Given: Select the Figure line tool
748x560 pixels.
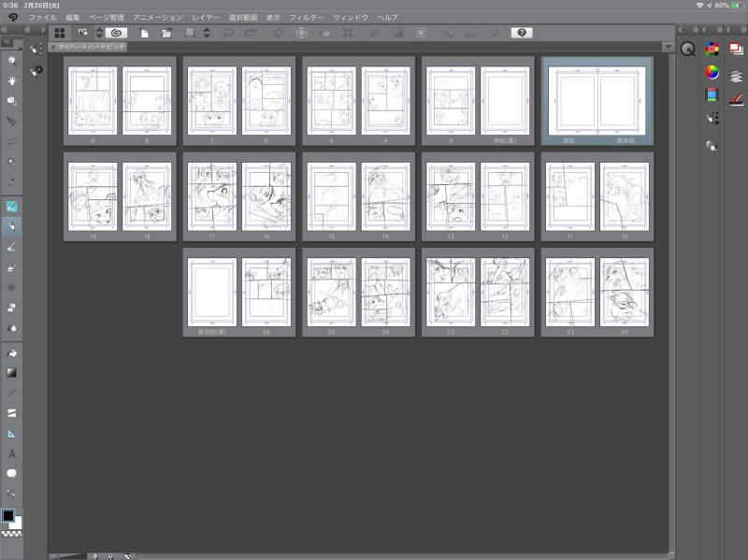Looking at the screenshot, I should (11, 393).
